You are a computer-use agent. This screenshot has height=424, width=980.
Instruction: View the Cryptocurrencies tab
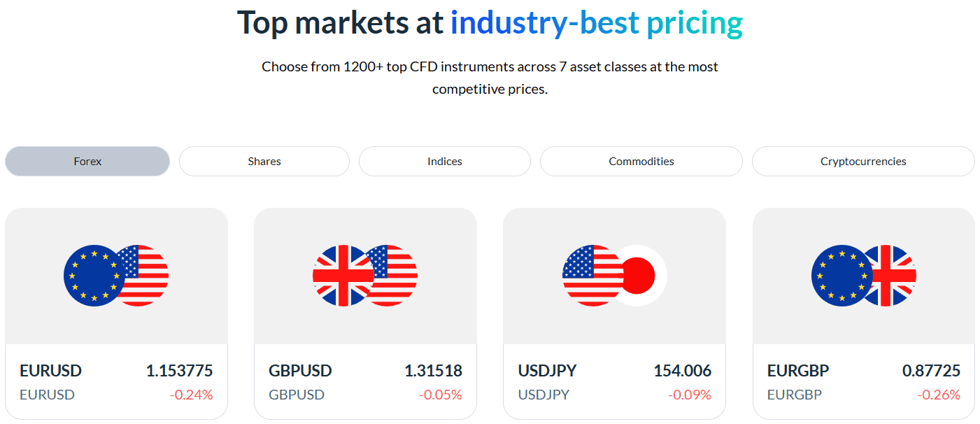click(863, 162)
